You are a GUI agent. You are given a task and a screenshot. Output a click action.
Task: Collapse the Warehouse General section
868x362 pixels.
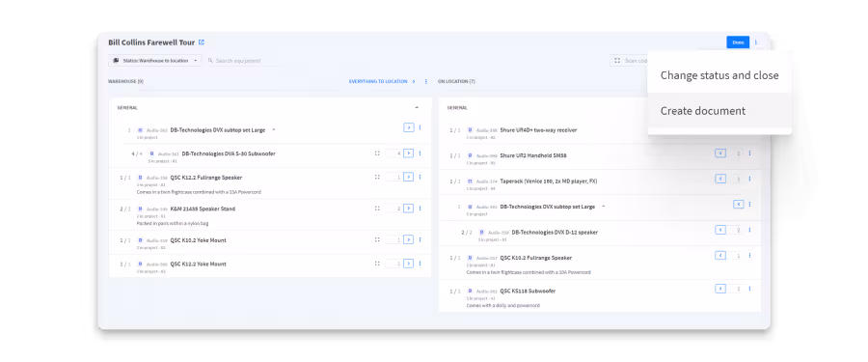click(x=417, y=107)
